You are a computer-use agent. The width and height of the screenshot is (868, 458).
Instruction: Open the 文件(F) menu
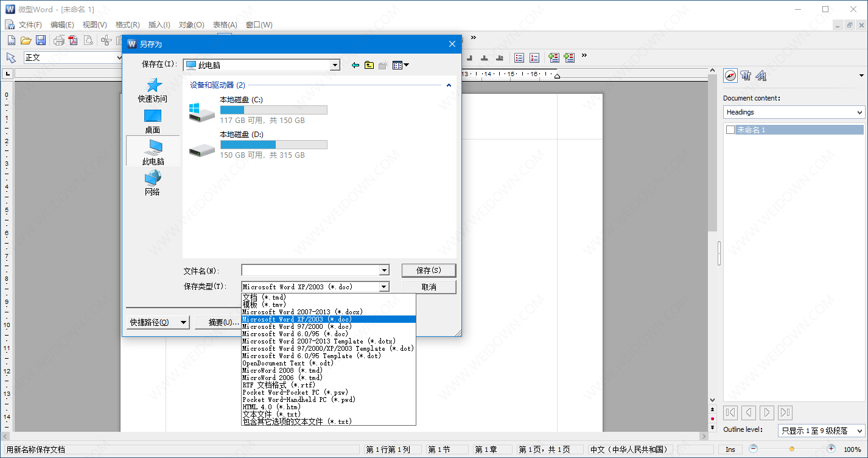30,25
